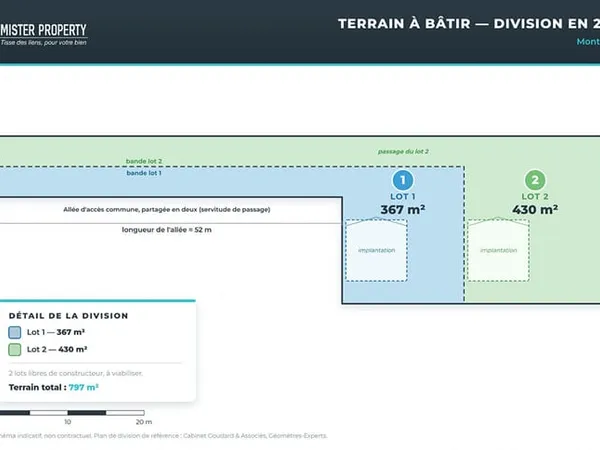Click the 'bande lot 2' label
The image size is (600, 450).
(x=144, y=161)
